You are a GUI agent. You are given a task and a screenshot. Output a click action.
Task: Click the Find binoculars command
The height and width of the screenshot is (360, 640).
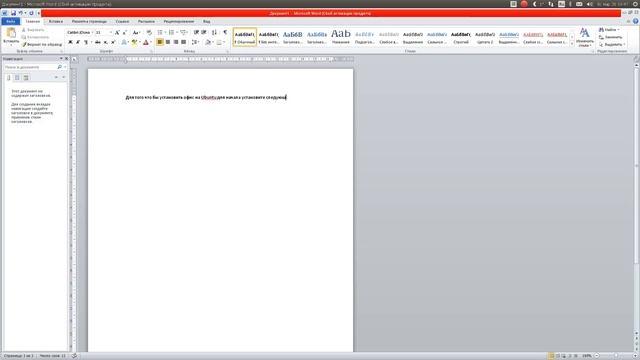(609, 30)
